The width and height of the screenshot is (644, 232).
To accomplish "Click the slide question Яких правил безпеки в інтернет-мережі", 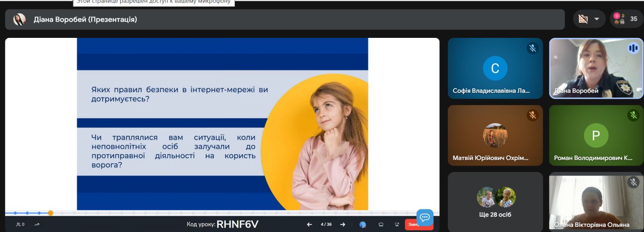I will [180, 94].
